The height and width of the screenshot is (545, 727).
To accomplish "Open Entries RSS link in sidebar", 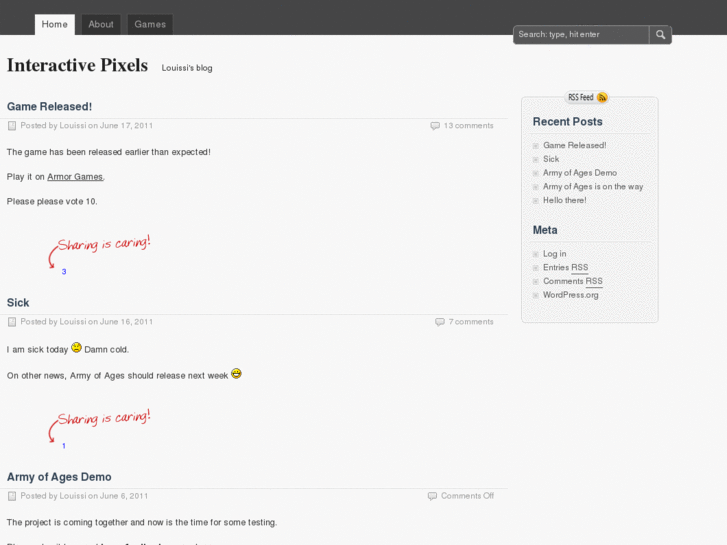I will pos(565,268).
